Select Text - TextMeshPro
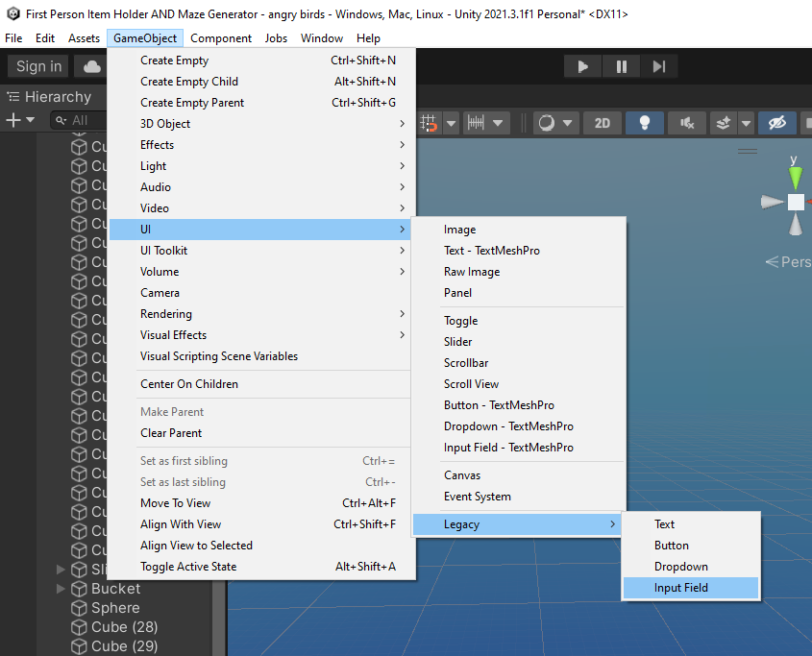This screenshot has width=812, height=656. tap(519, 251)
